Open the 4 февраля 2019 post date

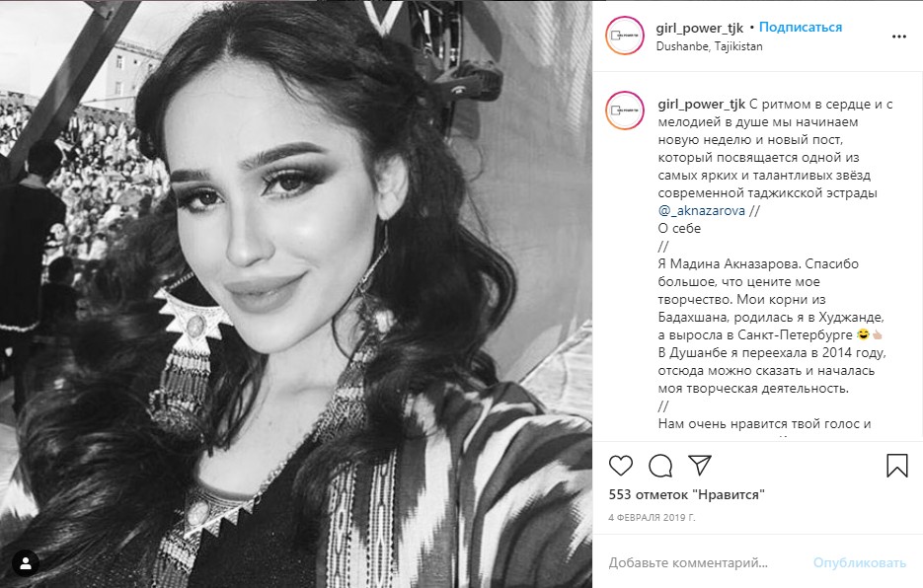coord(652,518)
